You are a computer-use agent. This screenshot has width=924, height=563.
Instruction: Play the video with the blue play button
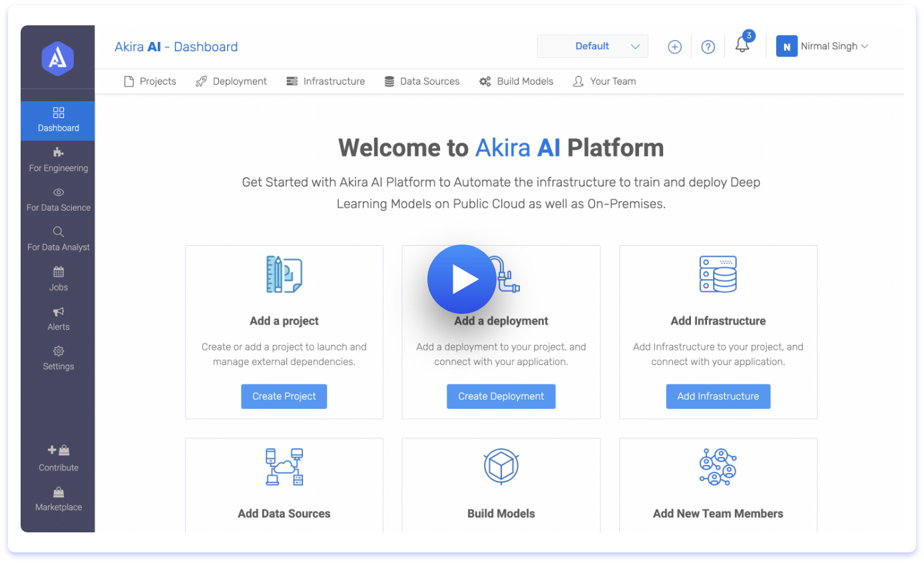462,279
